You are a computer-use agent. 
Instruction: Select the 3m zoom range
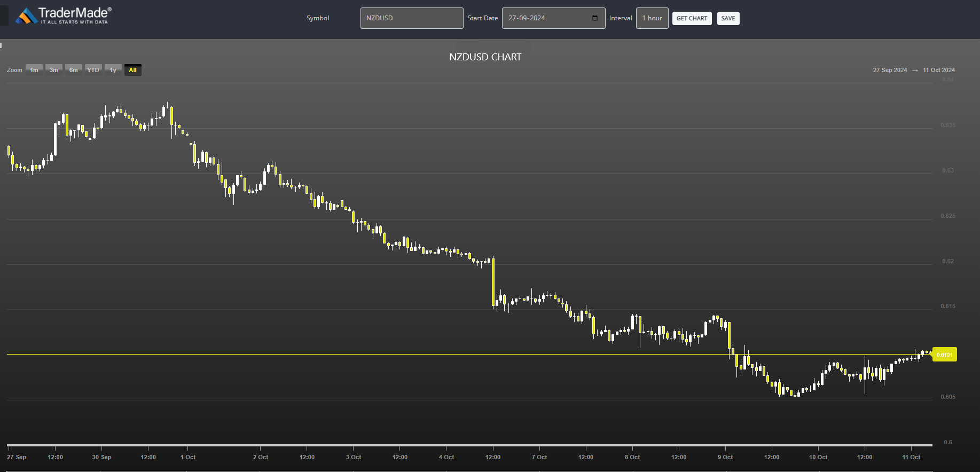tap(54, 70)
